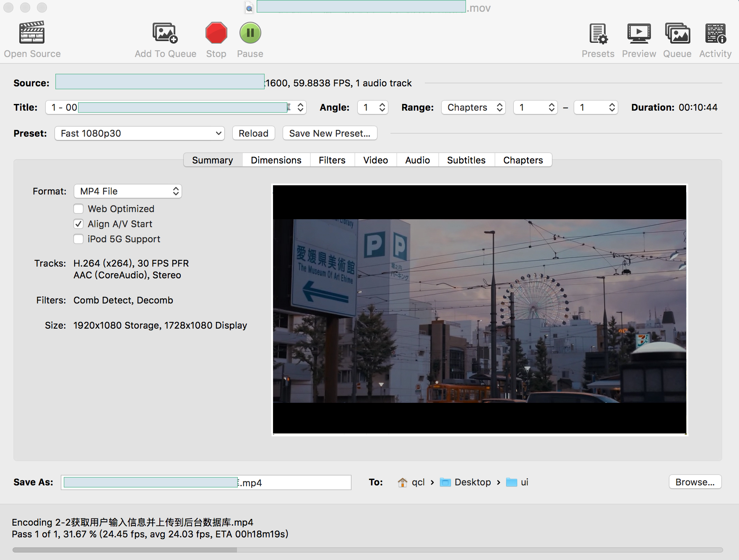Click the Tracks H.264 (x264) text
This screenshot has width=739, height=560.
131,263
